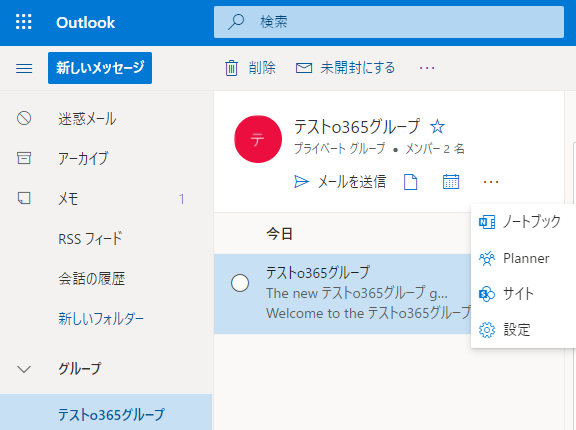Screen dimensions: 576x430
Task: Select テストo365グループ in the sidebar
Action: coord(106,414)
